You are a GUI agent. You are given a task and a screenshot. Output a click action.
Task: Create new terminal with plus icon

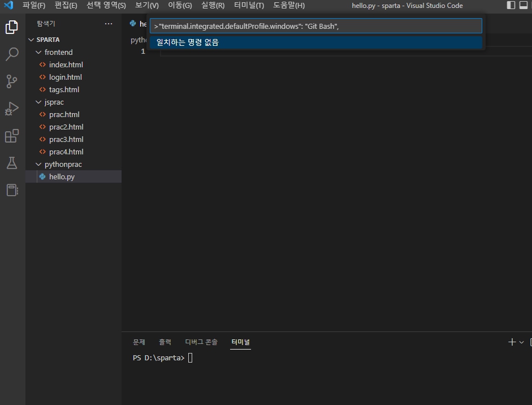[x=512, y=342]
